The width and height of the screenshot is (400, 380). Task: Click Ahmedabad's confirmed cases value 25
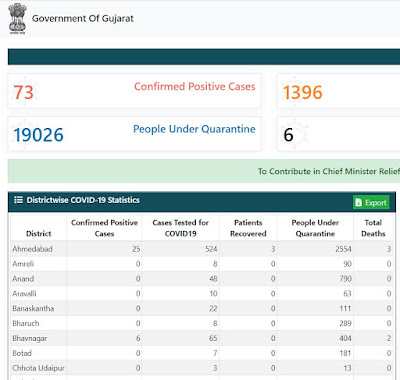click(136, 249)
